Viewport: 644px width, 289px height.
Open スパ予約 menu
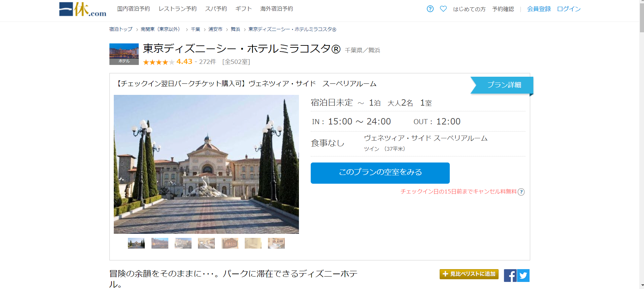click(x=216, y=9)
